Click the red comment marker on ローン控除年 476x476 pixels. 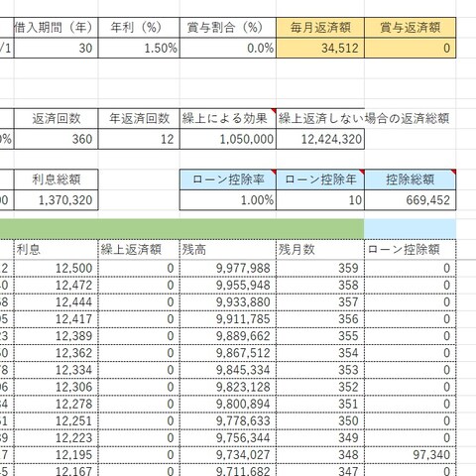[362, 172]
